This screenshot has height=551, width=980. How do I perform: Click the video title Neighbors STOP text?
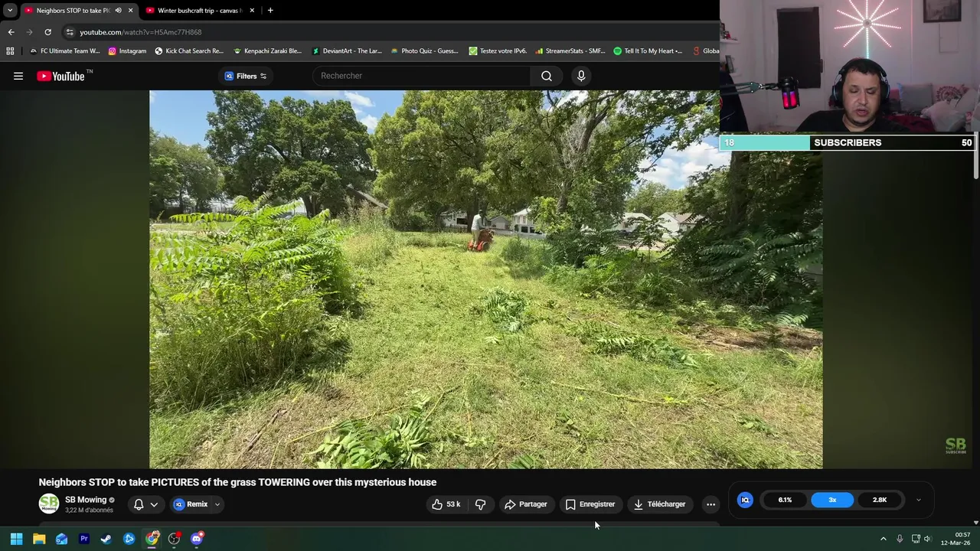(x=237, y=482)
